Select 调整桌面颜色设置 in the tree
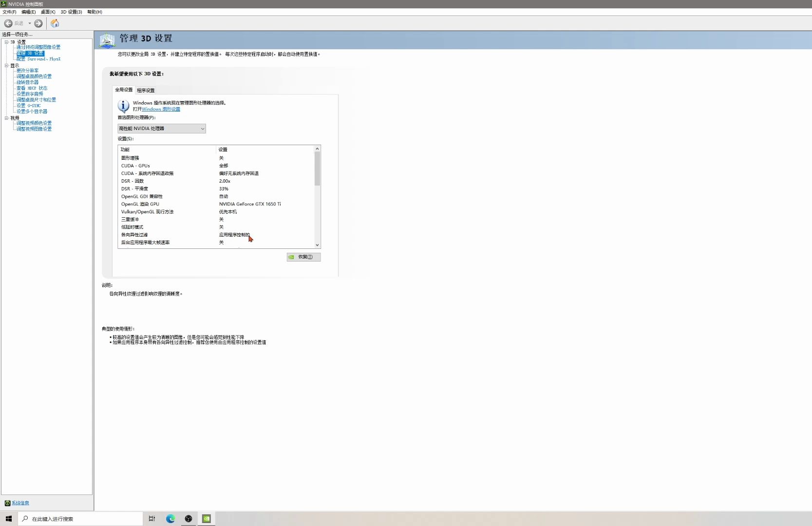This screenshot has width=812, height=526. tap(34, 76)
